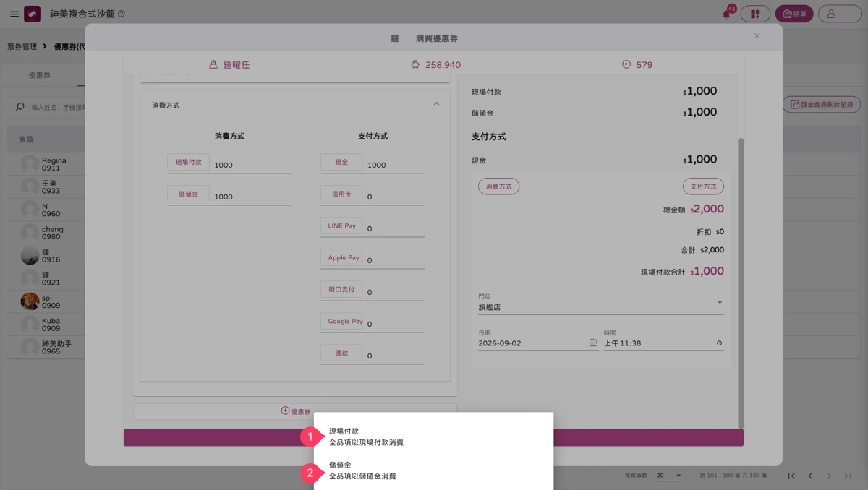Viewport: 868px width, 490px height.
Task: Click the Google Pay payment button
Action: coord(341,322)
